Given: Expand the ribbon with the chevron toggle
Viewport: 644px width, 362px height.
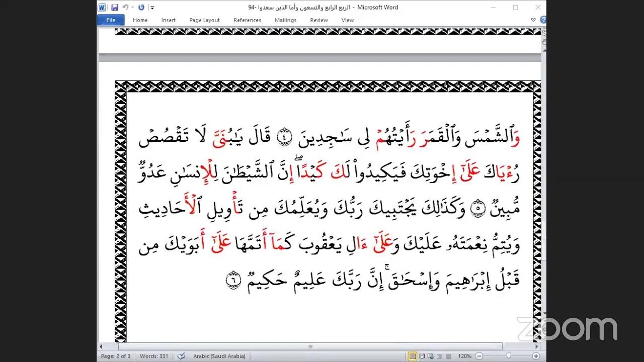Looking at the screenshot, I should pyautogui.click(x=533, y=20).
